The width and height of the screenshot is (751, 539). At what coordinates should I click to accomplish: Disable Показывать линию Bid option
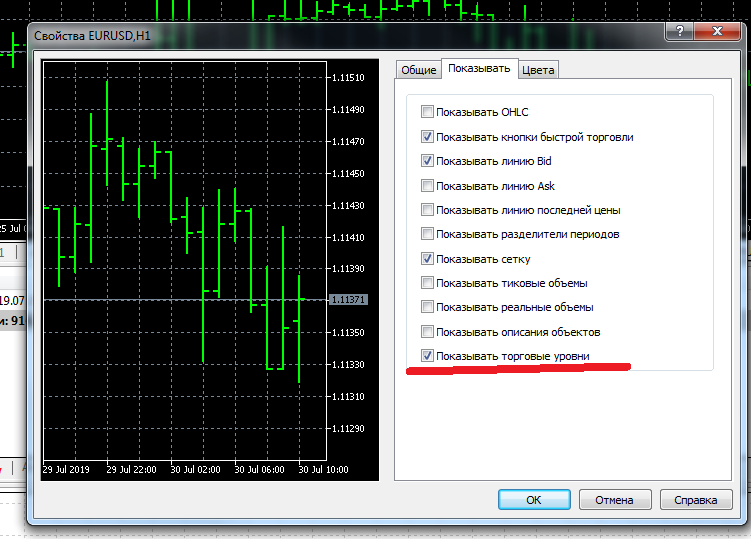pos(427,161)
